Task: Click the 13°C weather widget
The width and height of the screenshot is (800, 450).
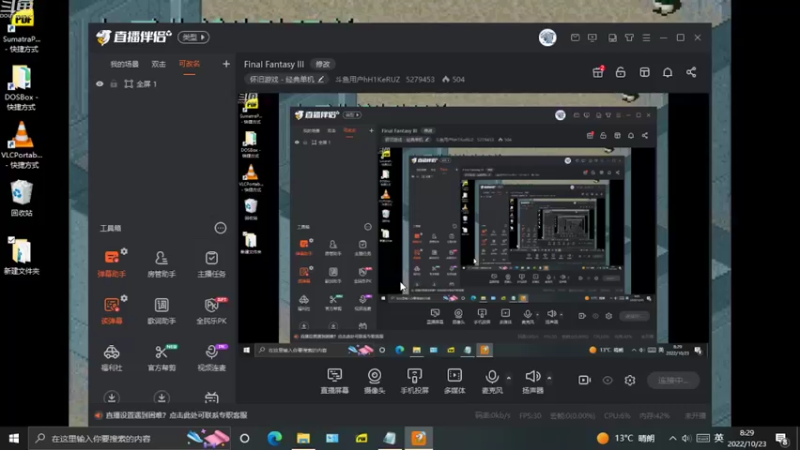Action: click(626, 438)
